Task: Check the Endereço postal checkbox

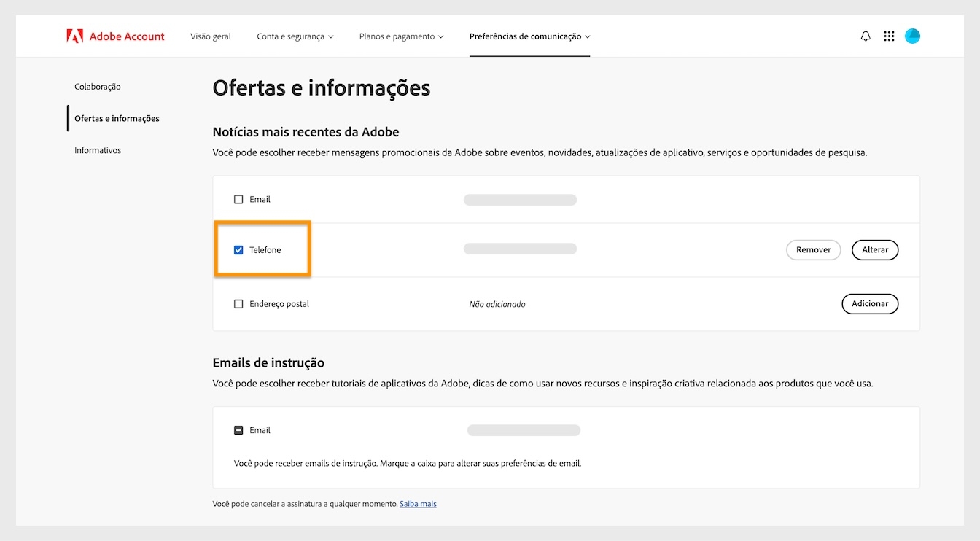Action: [238, 303]
